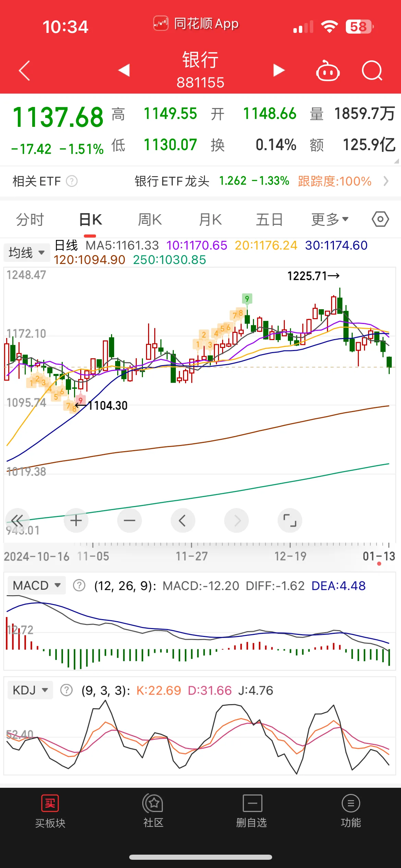
Task: Open the 均线 indicator dropdown
Action: click(27, 253)
